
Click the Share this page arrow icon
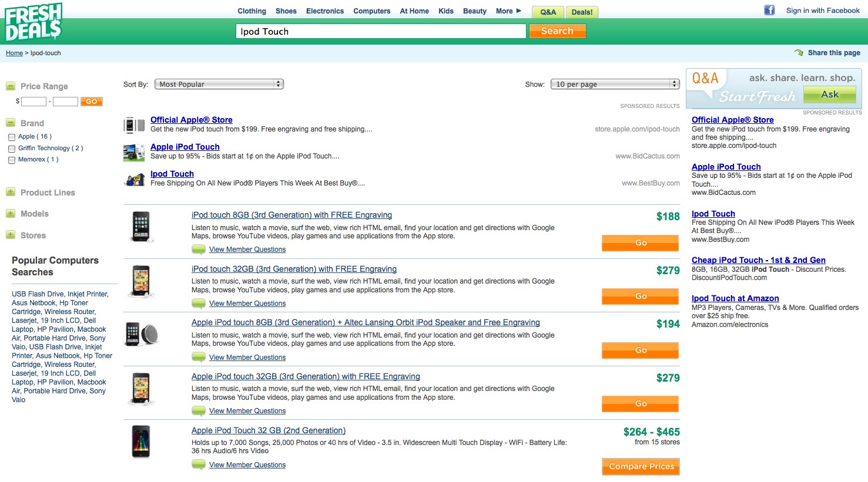(799, 53)
